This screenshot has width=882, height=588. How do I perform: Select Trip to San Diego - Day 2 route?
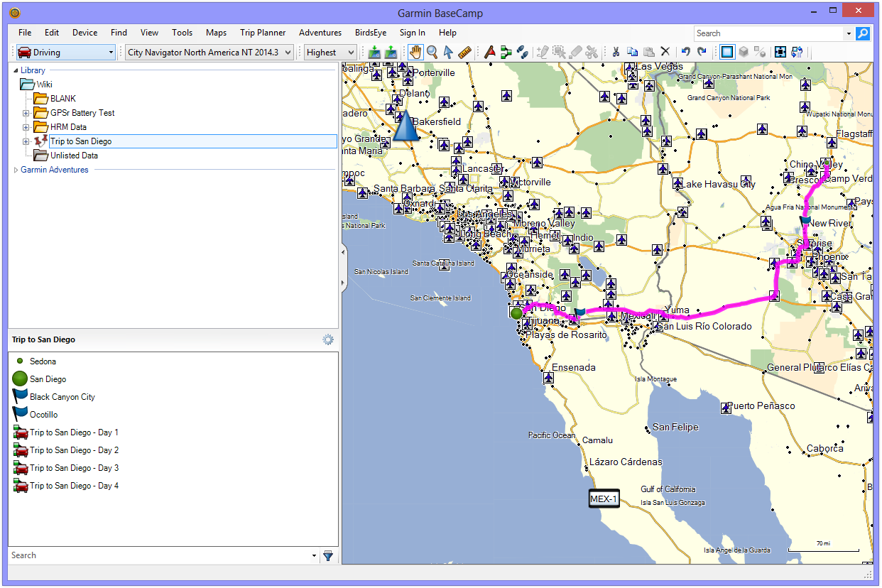pos(74,450)
